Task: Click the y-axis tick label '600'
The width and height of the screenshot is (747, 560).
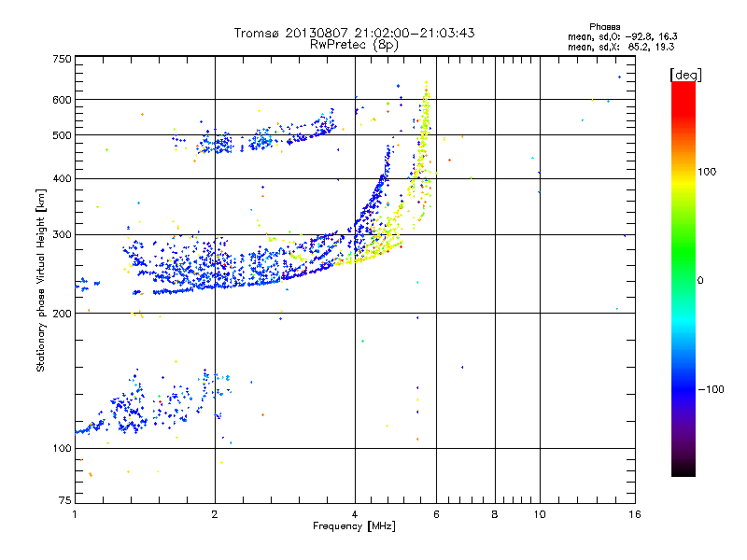Action: coord(62,100)
